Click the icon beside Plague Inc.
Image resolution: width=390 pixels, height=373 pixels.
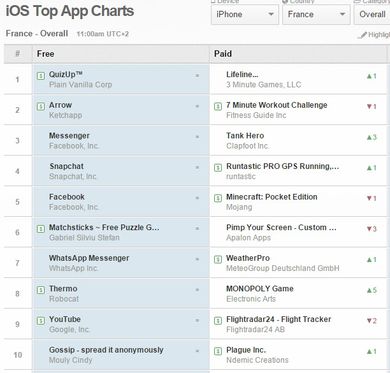point(218,351)
